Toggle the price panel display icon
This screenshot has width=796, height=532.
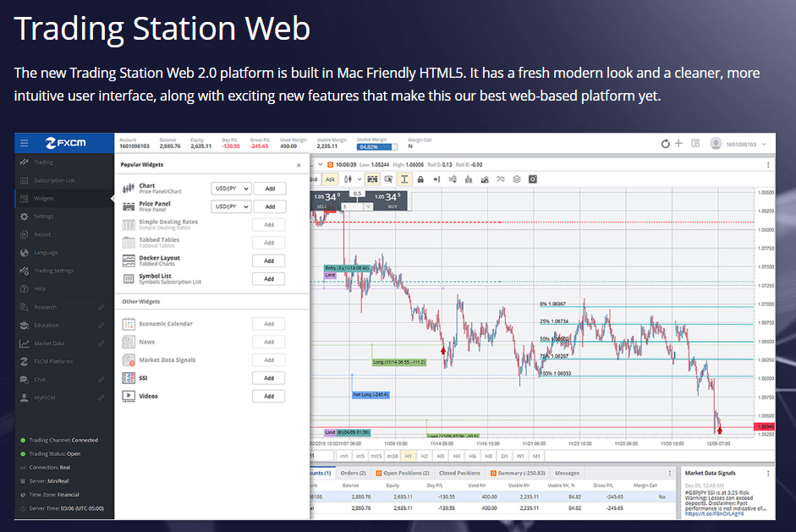click(x=372, y=179)
